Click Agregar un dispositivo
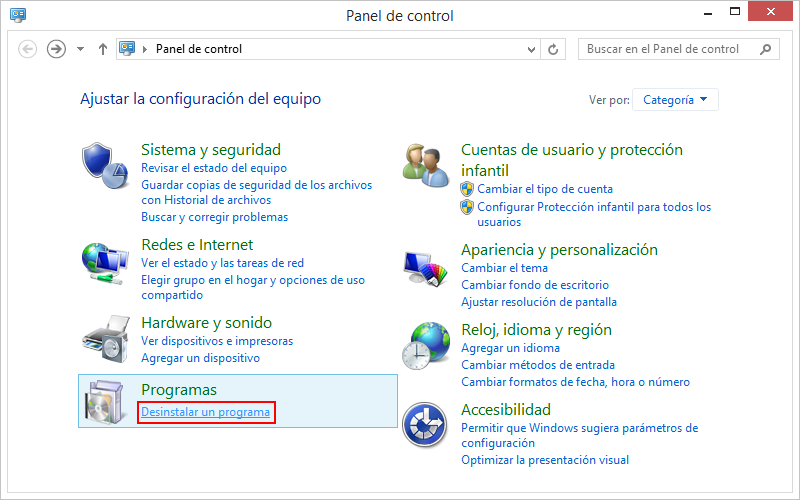Screen dimensions: 800x500 [201, 358]
